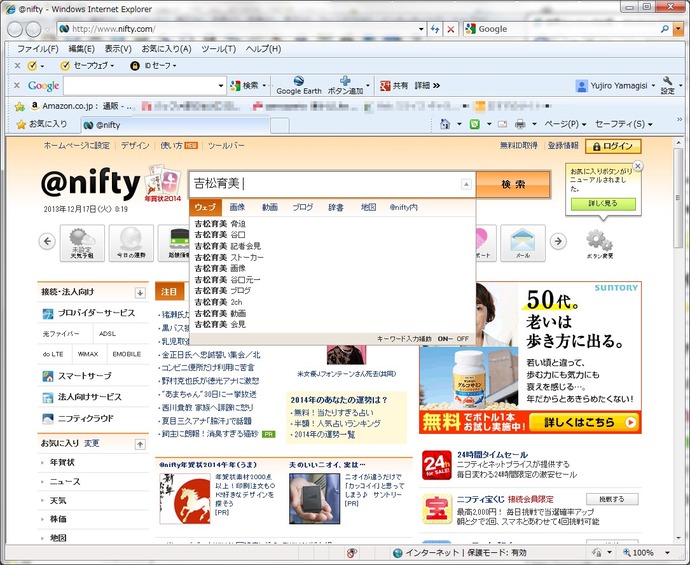Open the ファイル(F) menu
Viewport: 690px width, 565px height.
tap(37, 49)
